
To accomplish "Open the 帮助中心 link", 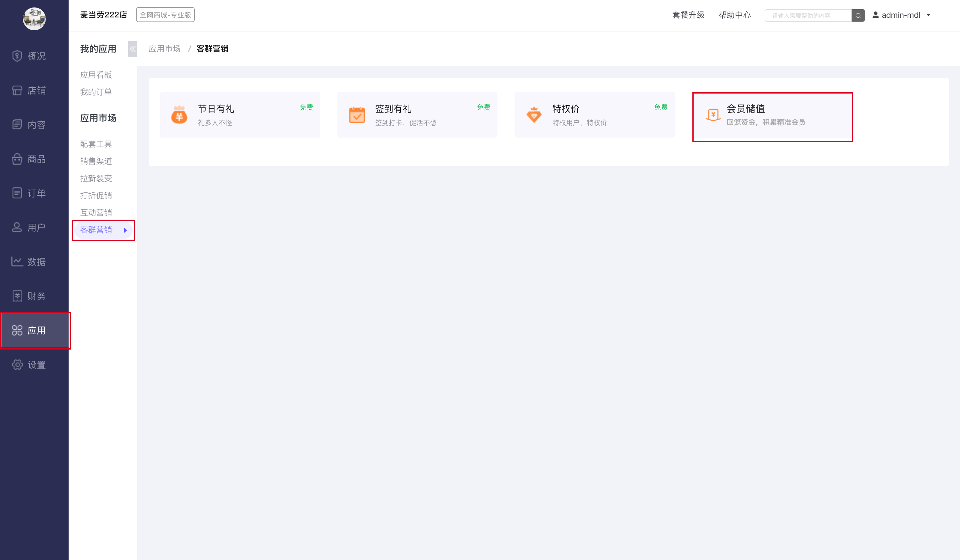I will click(x=734, y=15).
